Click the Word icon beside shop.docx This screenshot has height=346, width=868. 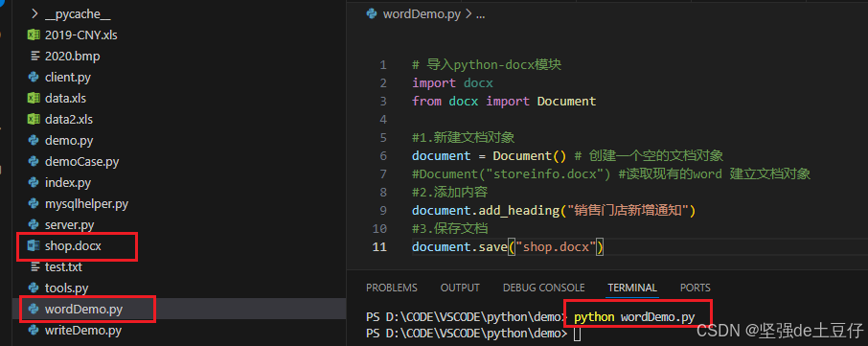pos(34,245)
